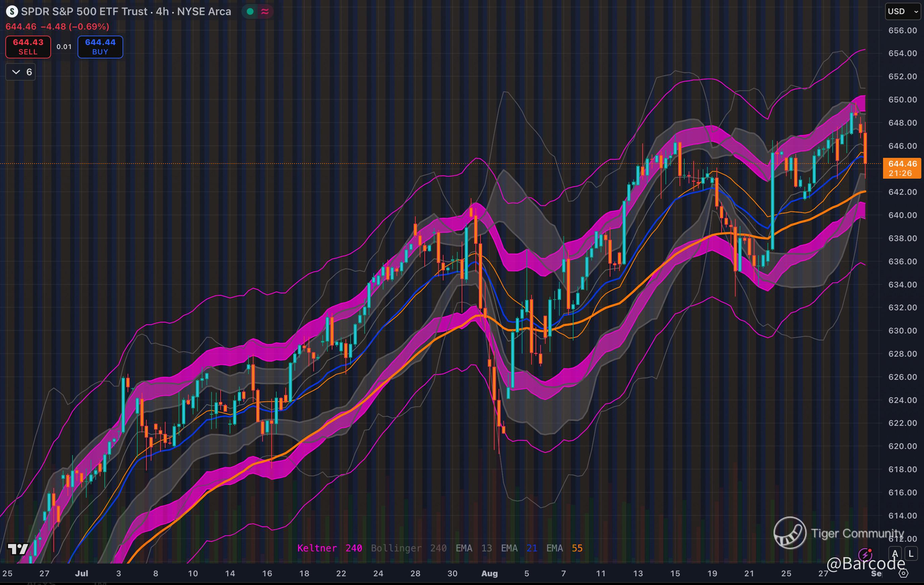924x585 pixels.
Task: Click the pink approximate-data wave icon
Action: 265,11
